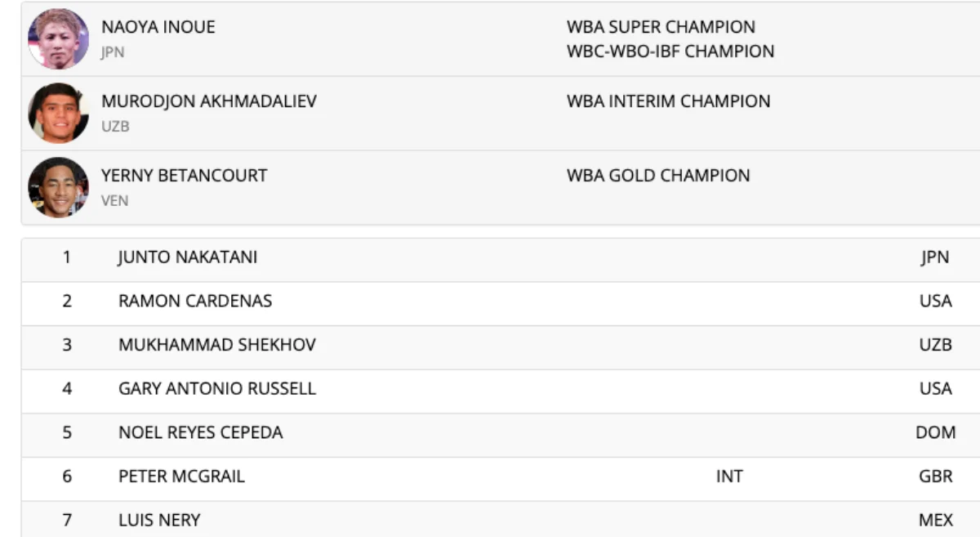Select Luis Nery in the rankings
Screen dimensions: 980x537
click(159, 520)
